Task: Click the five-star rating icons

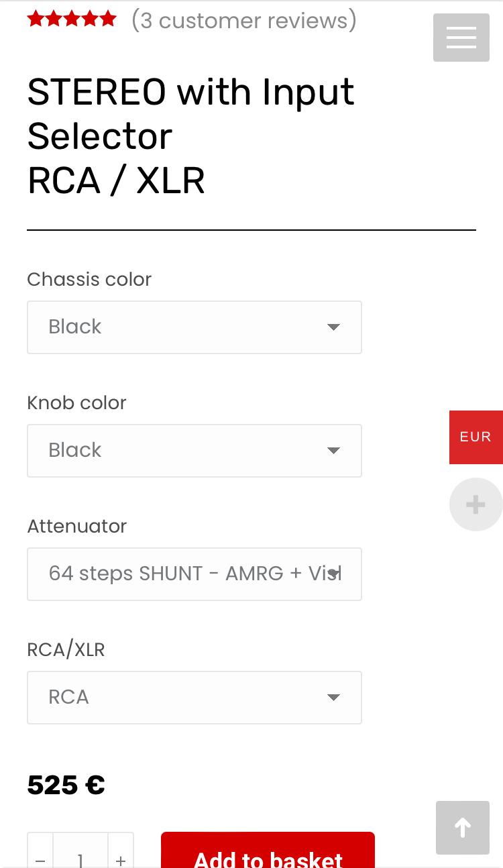Action: click(x=72, y=19)
